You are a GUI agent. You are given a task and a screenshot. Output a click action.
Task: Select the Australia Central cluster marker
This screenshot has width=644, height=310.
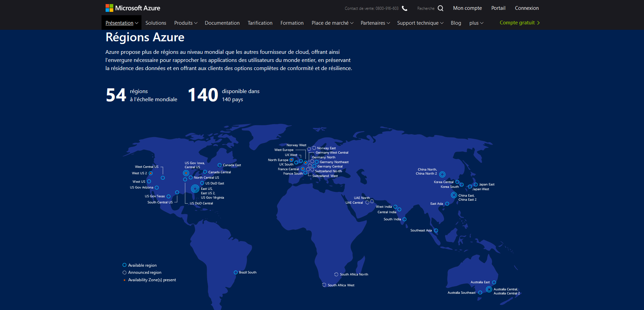point(489,289)
